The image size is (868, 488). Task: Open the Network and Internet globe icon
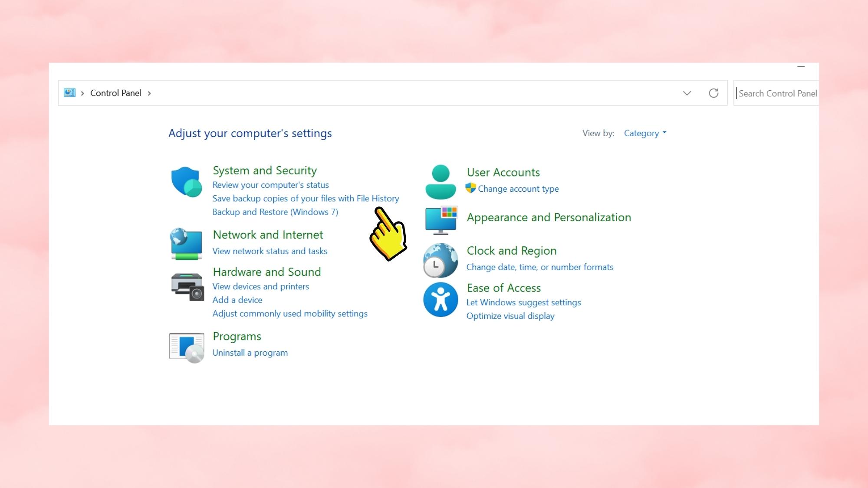point(187,244)
